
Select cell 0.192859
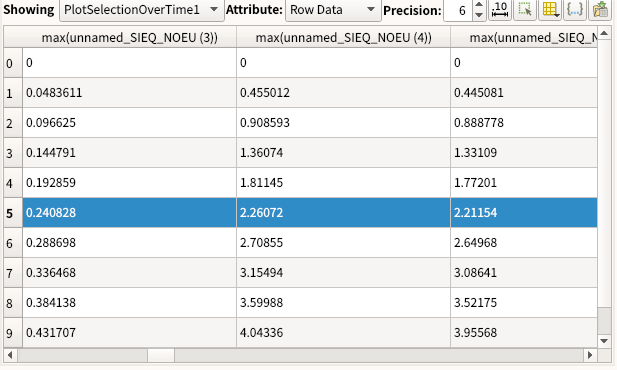click(x=129, y=183)
